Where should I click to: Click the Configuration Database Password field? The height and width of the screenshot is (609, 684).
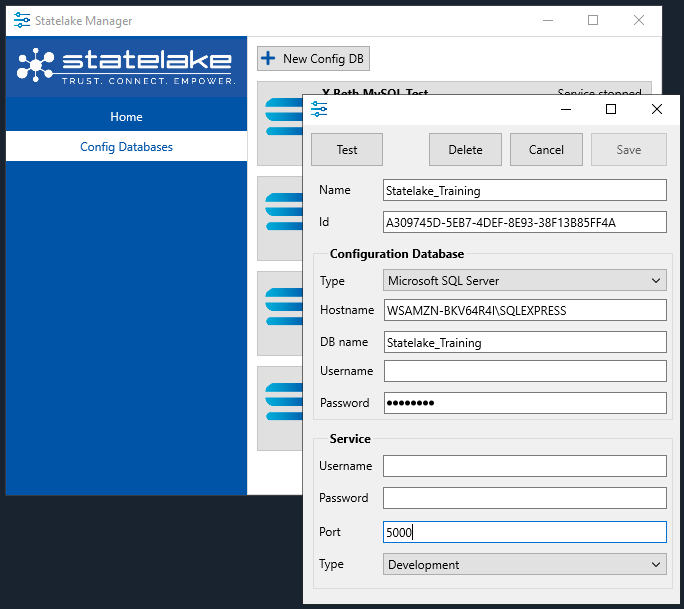coord(525,403)
